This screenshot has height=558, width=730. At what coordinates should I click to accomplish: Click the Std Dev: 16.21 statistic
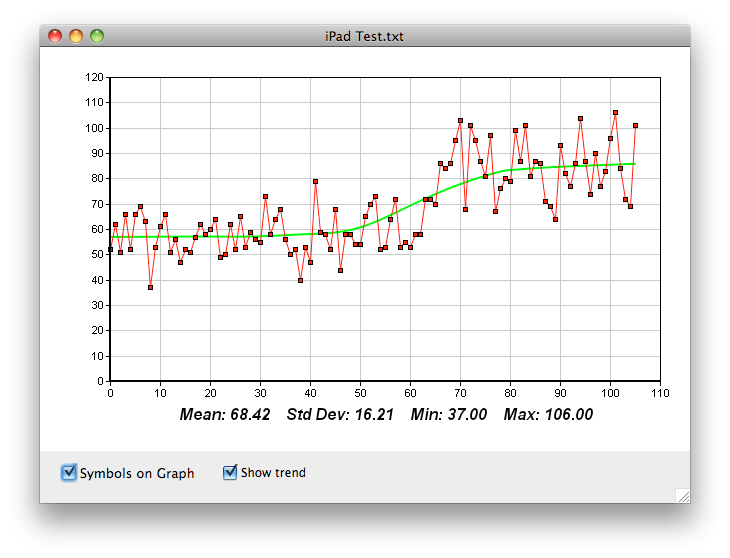[x=340, y=414]
